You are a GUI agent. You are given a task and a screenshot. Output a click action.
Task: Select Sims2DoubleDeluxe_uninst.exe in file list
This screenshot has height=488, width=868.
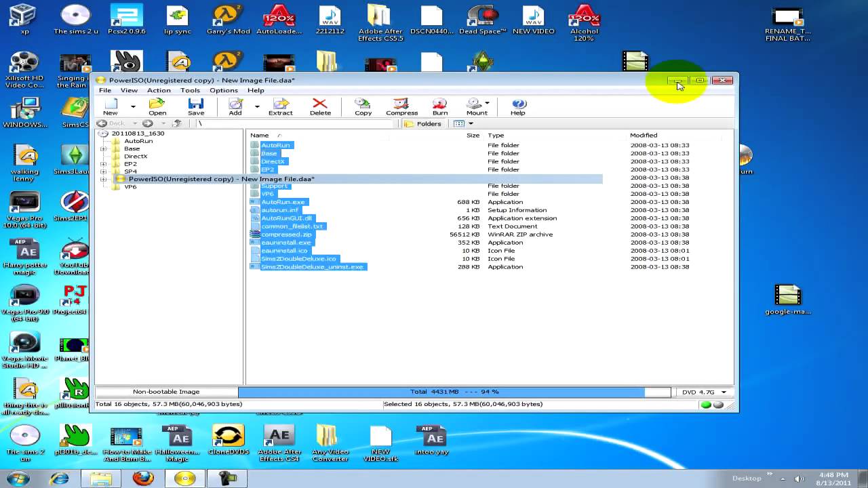[312, 267]
